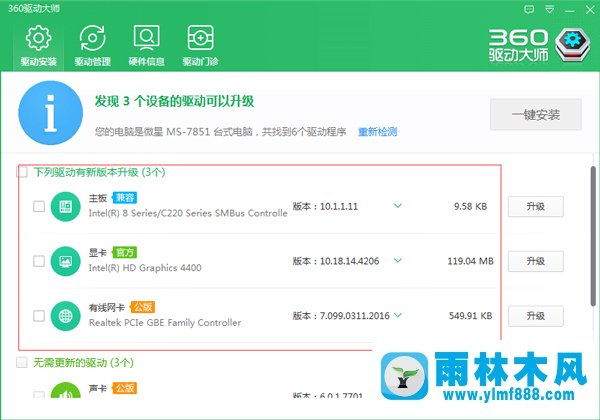
Task: Click the 有线网卡 globe device icon
Action: [x=65, y=316]
